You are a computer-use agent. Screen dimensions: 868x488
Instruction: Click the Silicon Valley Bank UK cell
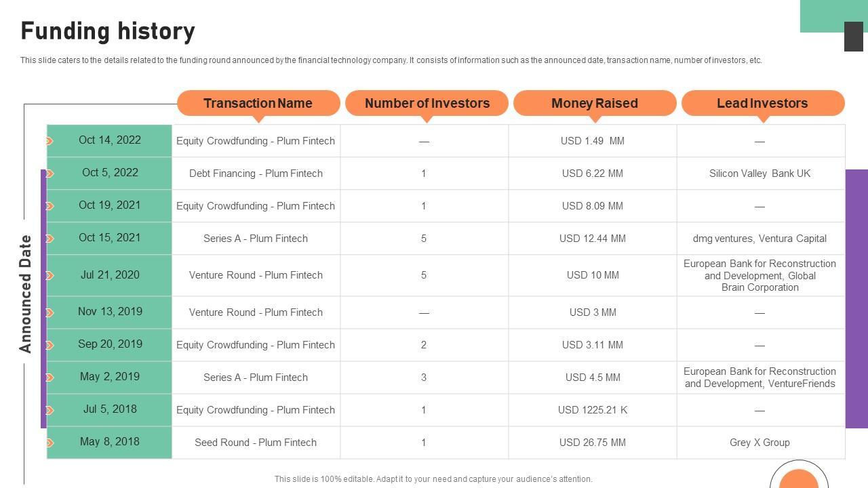pos(759,174)
